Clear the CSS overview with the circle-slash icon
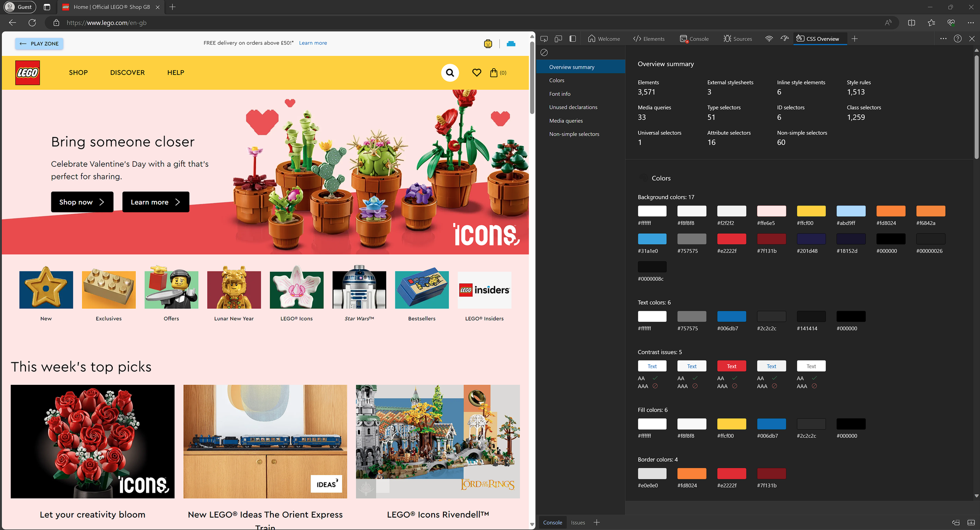 544,52
